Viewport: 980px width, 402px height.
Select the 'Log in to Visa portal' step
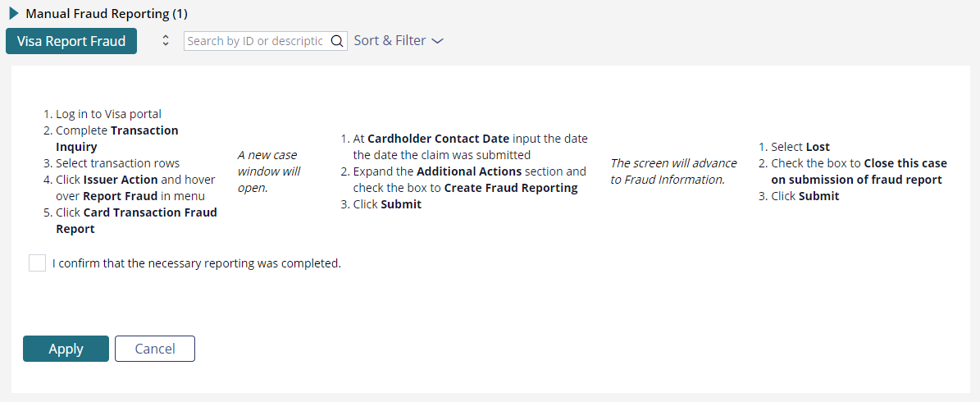[103, 114]
